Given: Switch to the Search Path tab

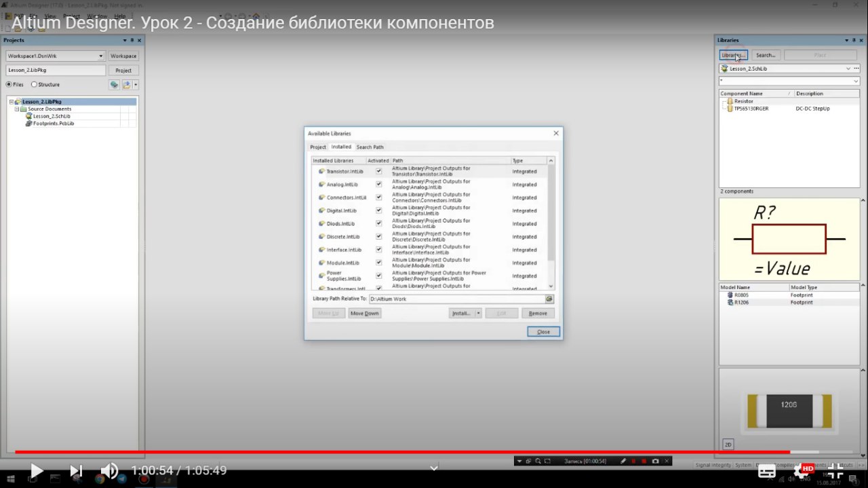Looking at the screenshot, I should click(370, 147).
